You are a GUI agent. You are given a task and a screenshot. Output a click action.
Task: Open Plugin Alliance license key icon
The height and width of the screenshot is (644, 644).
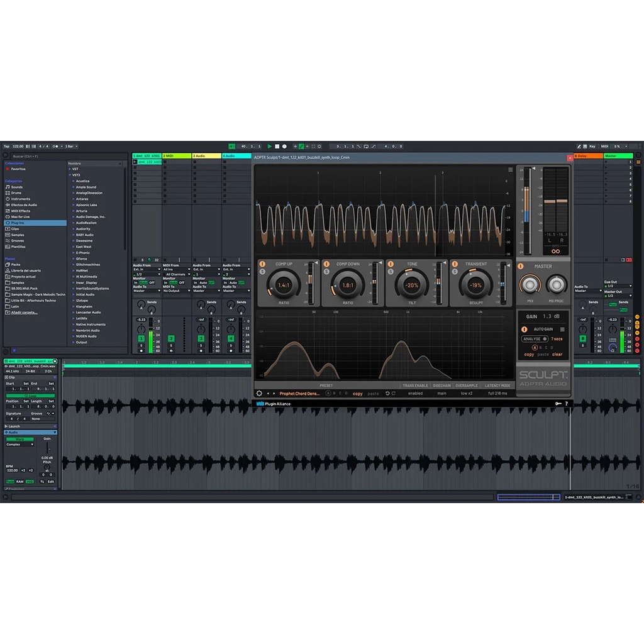pyautogui.click(x=558, y=404)
